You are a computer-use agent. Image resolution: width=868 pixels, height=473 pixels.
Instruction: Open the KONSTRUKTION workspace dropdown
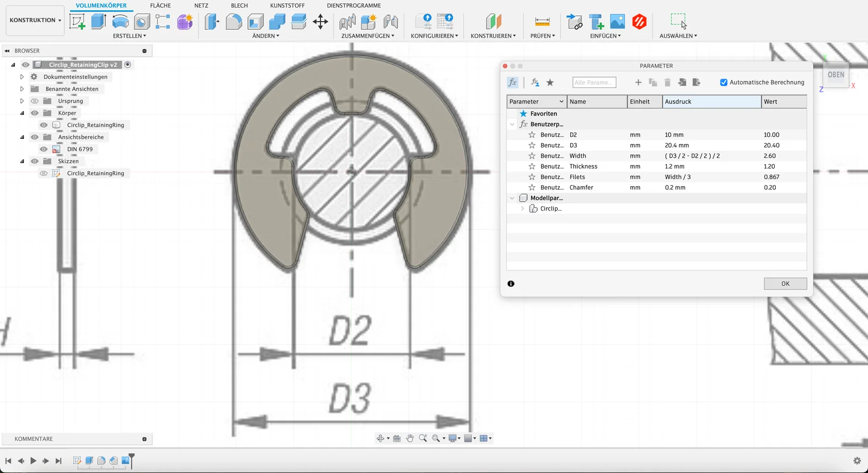pos(35,21)
